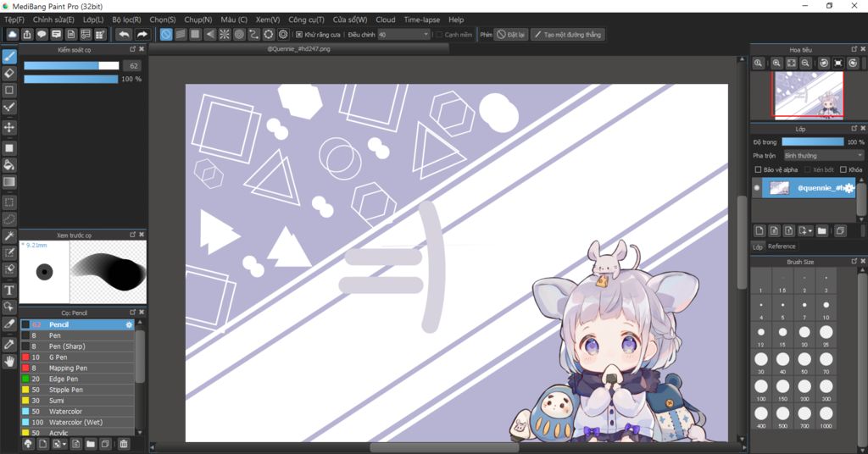
Task: Enable the curve snap guide
Action: tap(253, 34)
